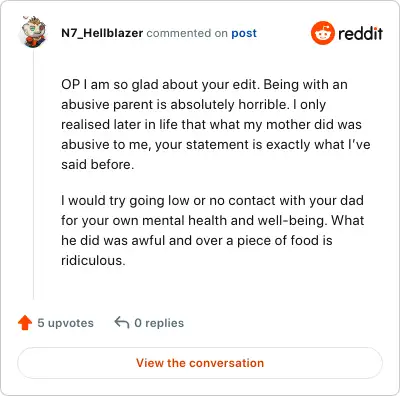The width and height of the screenshot is (400, 396).
Task: Click the word "ridiculous" in the comment
Action: [91, 260]
